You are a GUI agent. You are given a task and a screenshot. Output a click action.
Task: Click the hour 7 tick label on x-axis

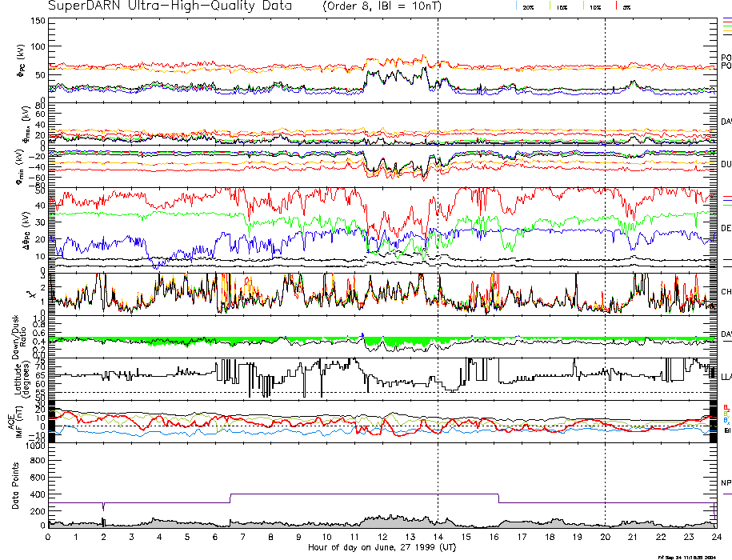pyautogui.click(x=243, y=538)
